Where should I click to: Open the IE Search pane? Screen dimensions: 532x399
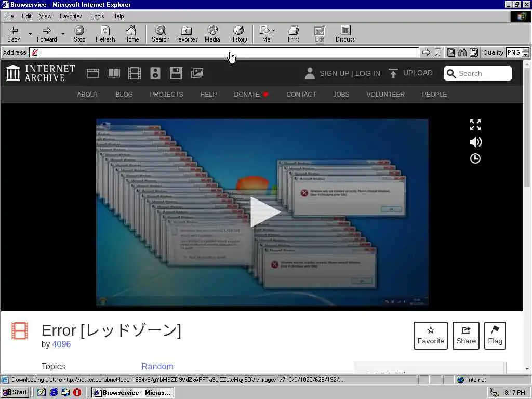161,34
